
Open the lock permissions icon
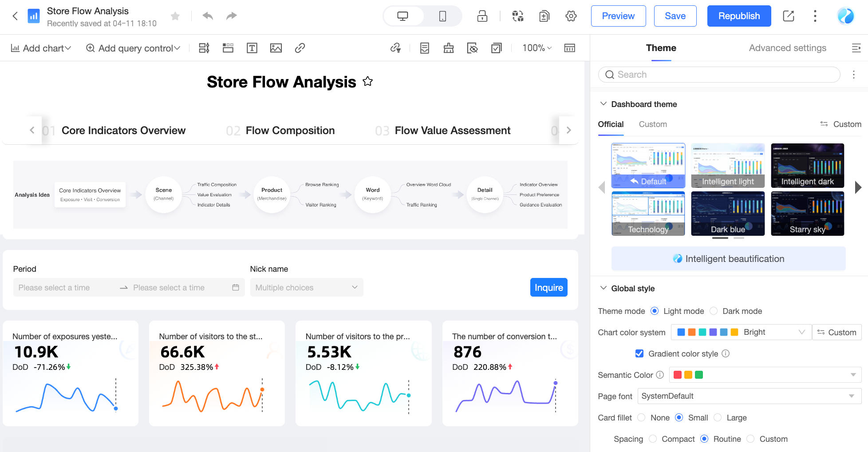coord(482,16)
